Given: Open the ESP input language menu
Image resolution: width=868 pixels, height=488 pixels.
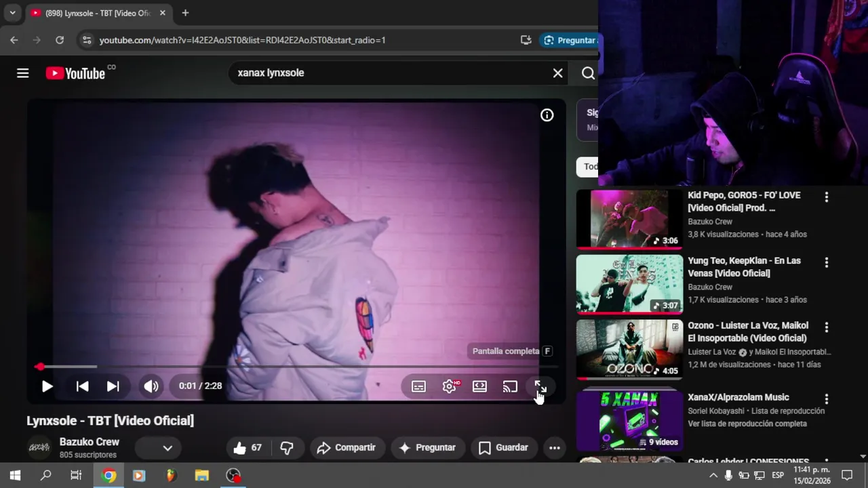Looking at the screenshot, I should tap(778, 475).
